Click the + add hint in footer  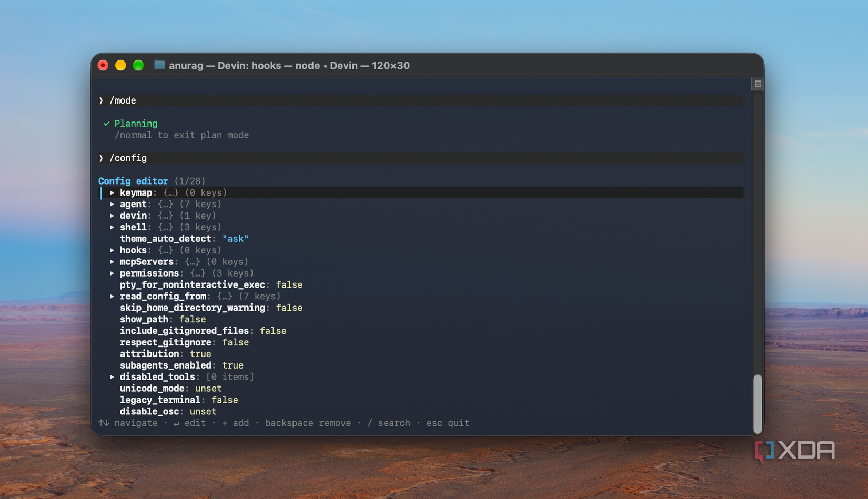[x=235, y=423]
